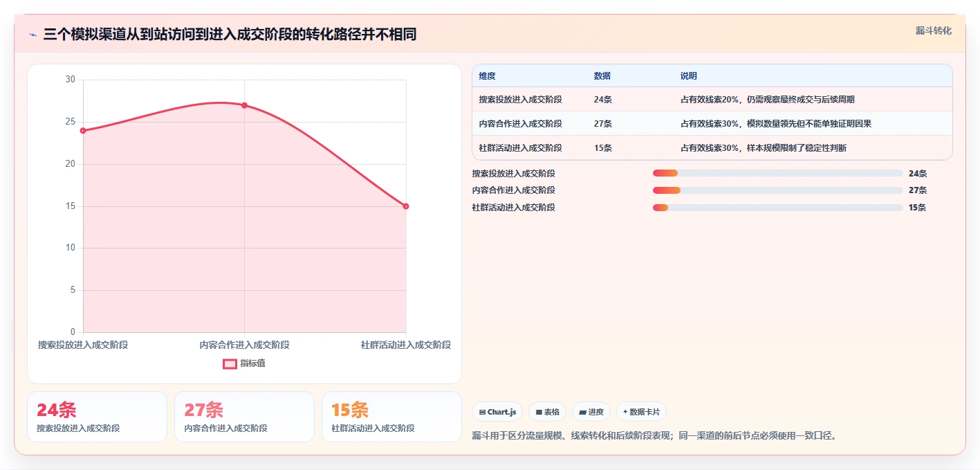980x470 pixels.
Task: Click the progress label 内容合作进入成交阶段
Action: pyautogui.click(x=513, y=190)
